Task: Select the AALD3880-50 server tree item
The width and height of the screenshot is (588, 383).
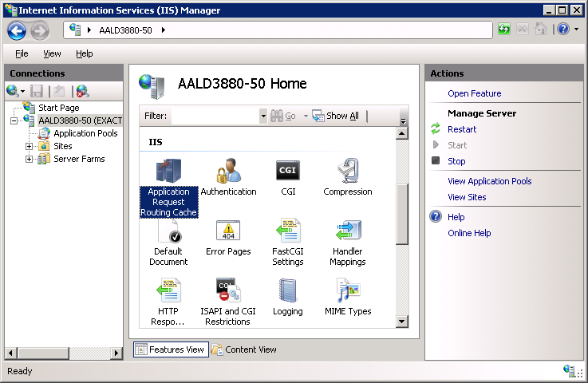Action: [81, 120]
